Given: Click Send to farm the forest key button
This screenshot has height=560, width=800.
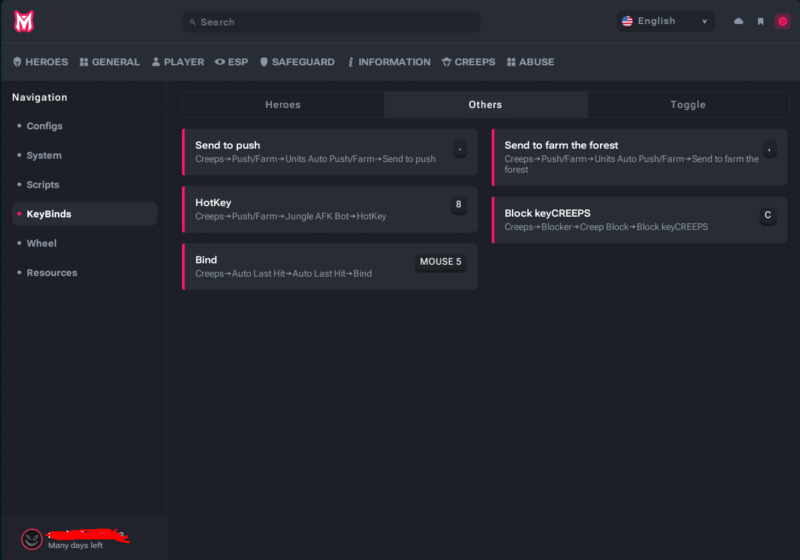Looking at the screenshot, I should point(769,149).
